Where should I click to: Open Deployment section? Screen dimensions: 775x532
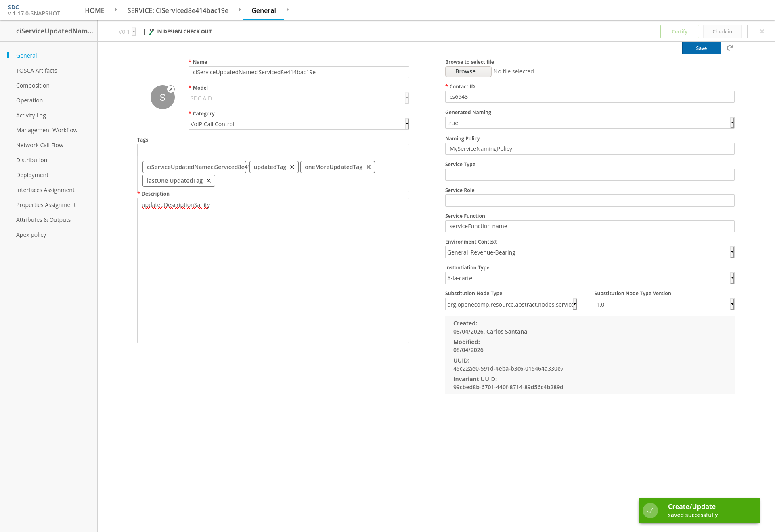(x=32, y=175)
